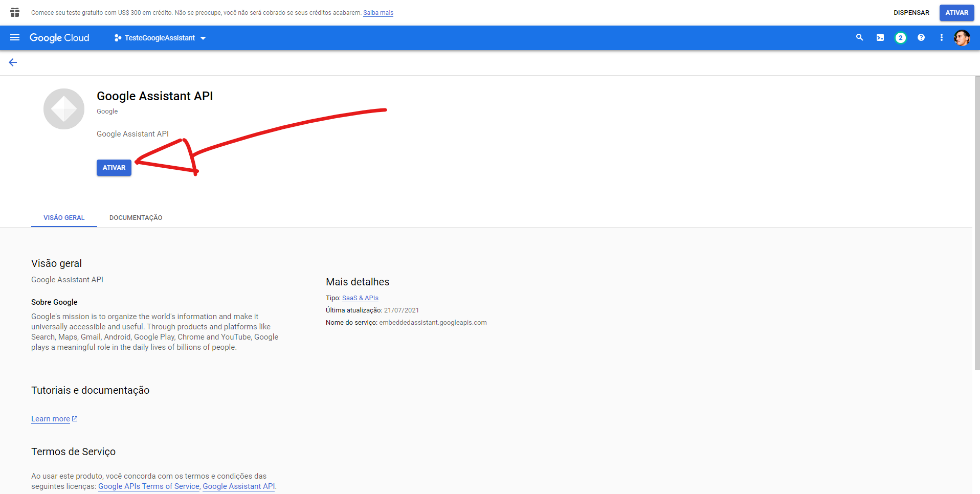The width and height of the screenshot is (980, 494).
Task: Open the Google Cloud navigation hamburger menu
Action: 15,37
